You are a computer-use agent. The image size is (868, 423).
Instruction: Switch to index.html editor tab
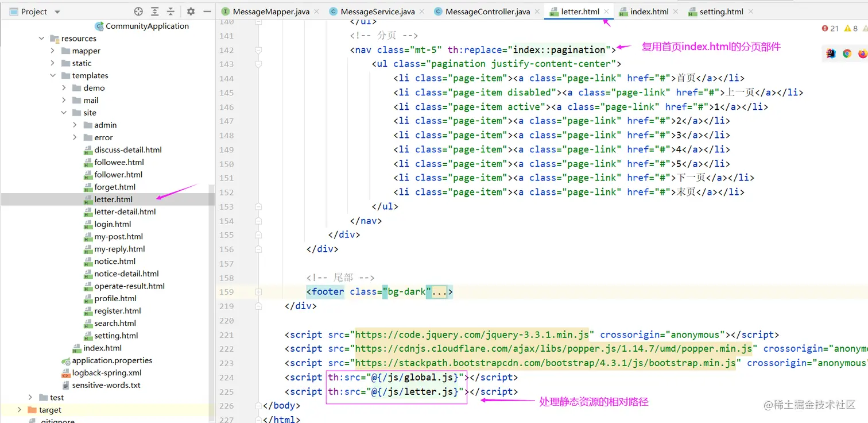point(649,11)
